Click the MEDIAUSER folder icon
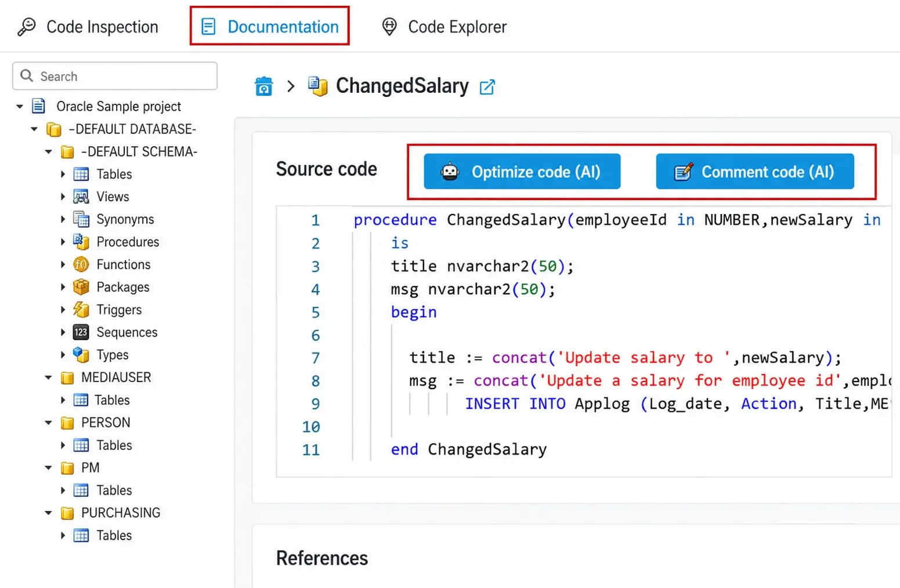Viewport: 900px width, 588px height. coord(67,378)
